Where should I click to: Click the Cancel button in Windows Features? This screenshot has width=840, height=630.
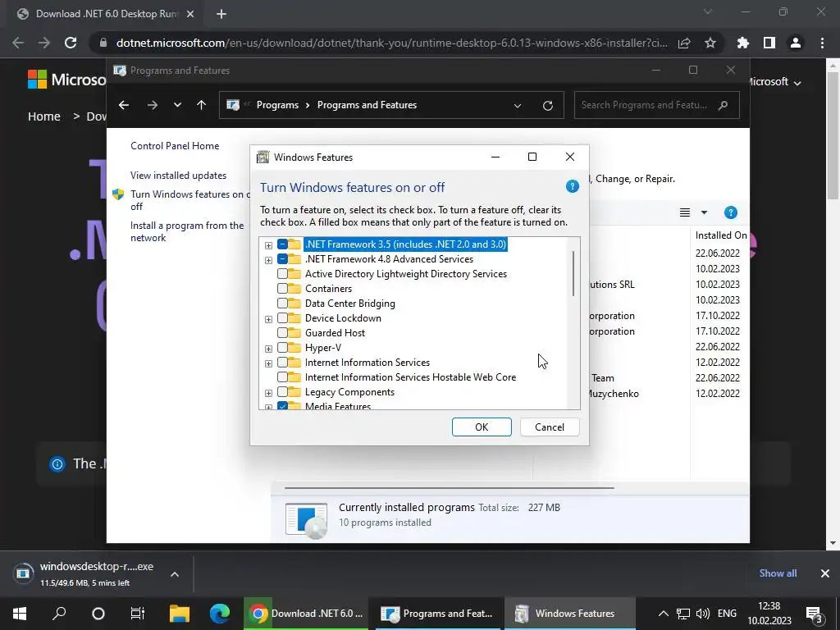550,427
